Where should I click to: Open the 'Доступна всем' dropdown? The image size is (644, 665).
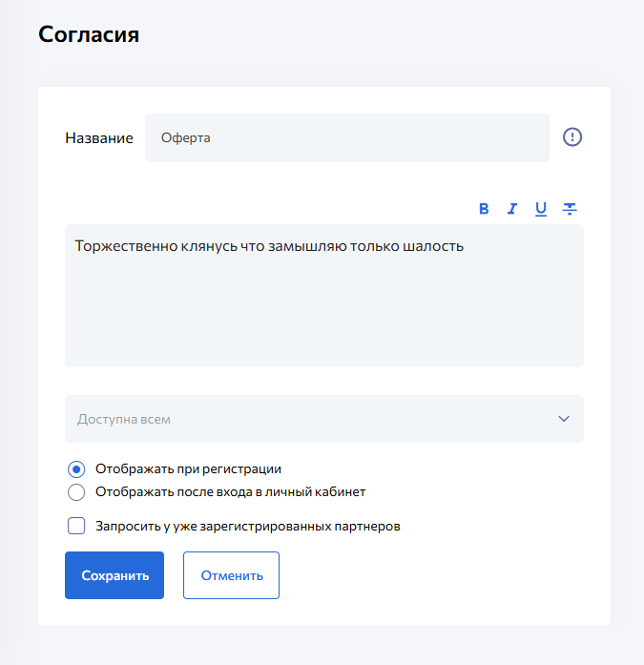click(305, 419)
